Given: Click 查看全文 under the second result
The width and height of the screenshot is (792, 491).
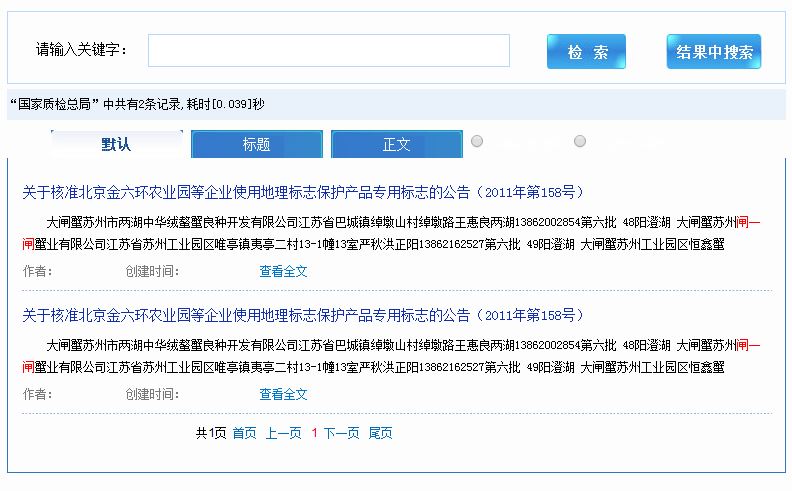Looking at the screenshot, I should coord(283,394).
